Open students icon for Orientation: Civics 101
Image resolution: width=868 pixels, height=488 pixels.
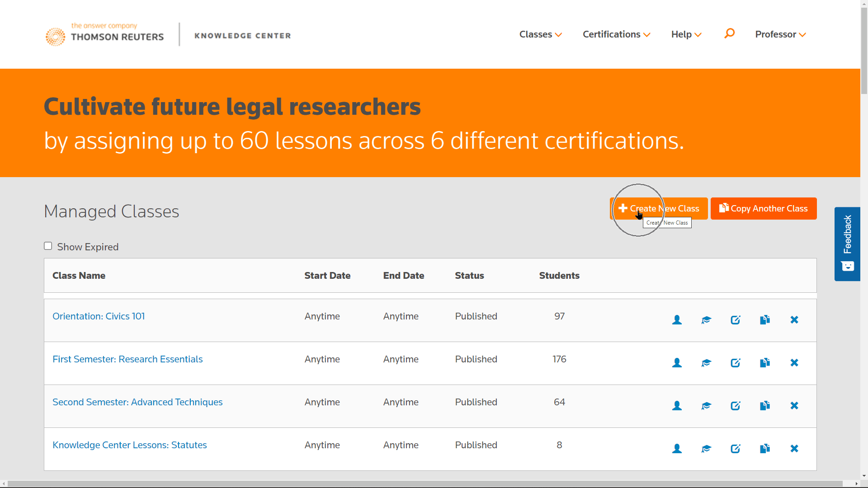click(x=677, y=320)
